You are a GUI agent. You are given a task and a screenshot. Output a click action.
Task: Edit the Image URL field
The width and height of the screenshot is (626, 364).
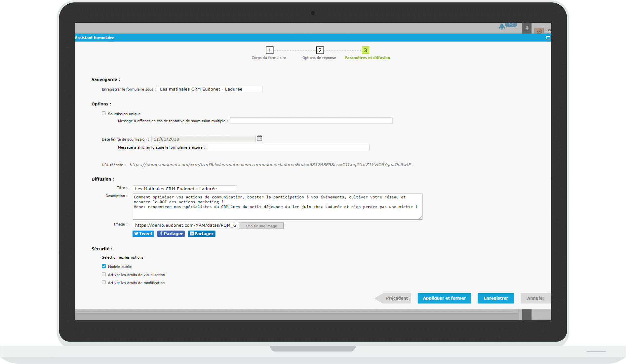click(x=185, y=225)
